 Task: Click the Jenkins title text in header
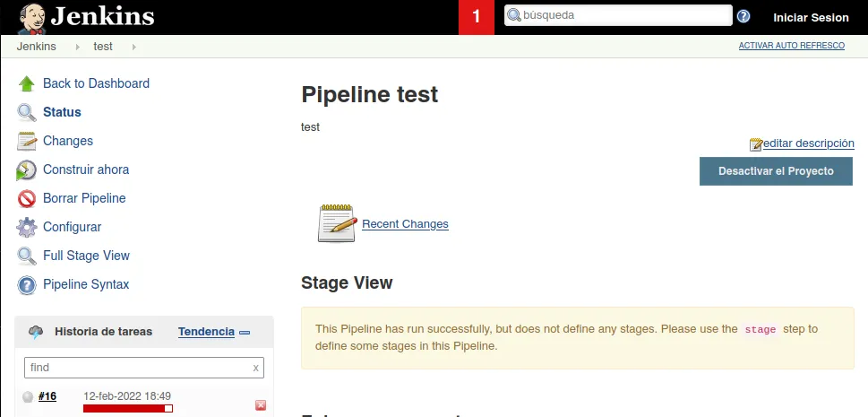[102, 16]
